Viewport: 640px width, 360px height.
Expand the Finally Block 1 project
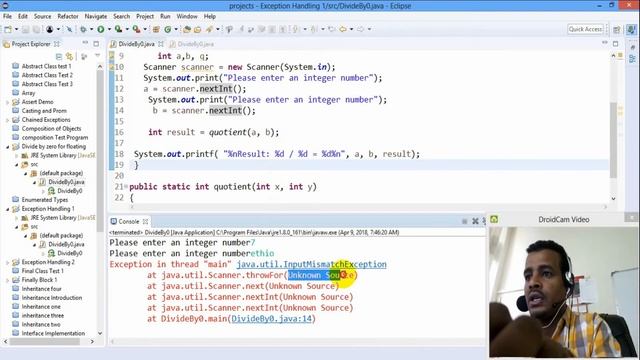(x=7, y=280)
